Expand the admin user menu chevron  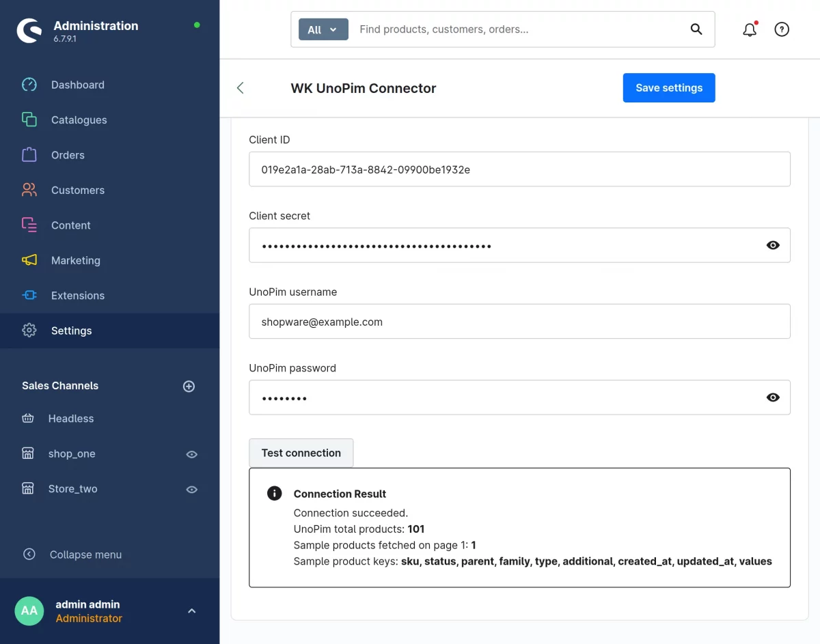(192, 611)
